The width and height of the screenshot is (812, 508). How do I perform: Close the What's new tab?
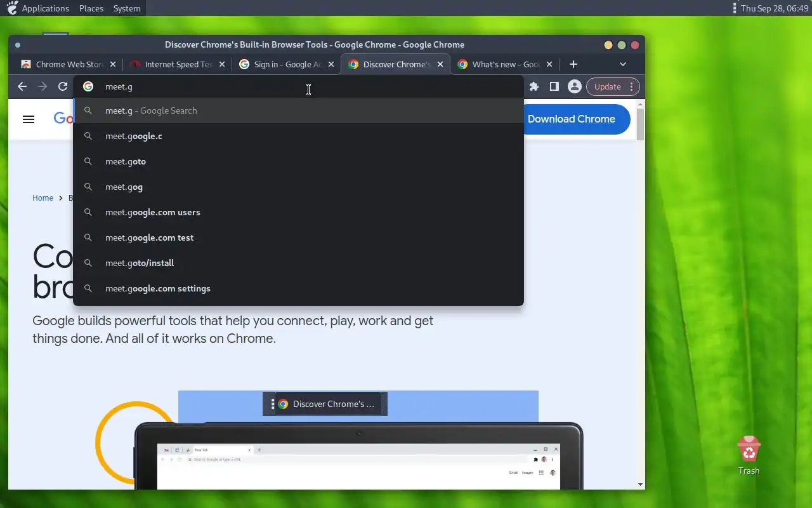(x=549, y=64)
